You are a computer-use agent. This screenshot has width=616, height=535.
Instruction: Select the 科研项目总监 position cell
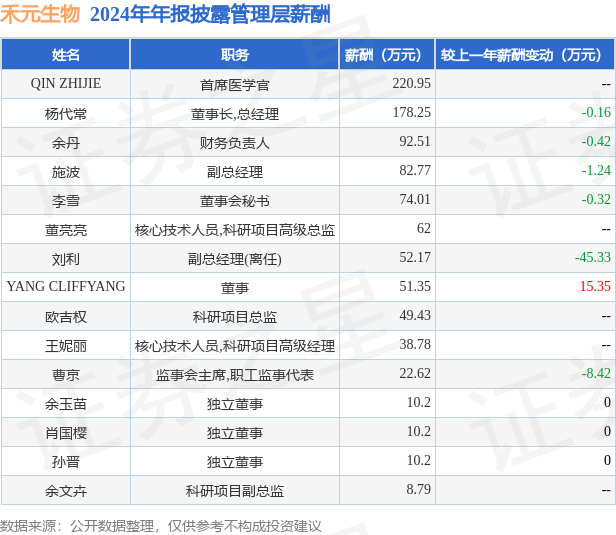click(x=235, y=317)
